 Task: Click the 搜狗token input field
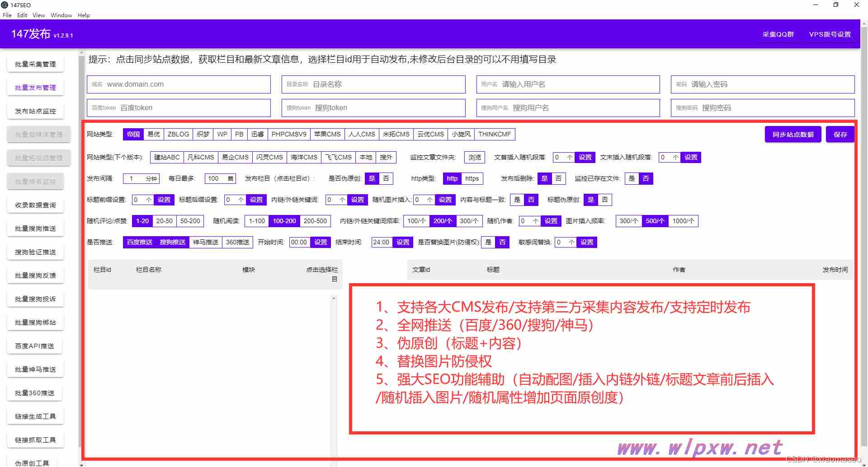pos(373,108)
